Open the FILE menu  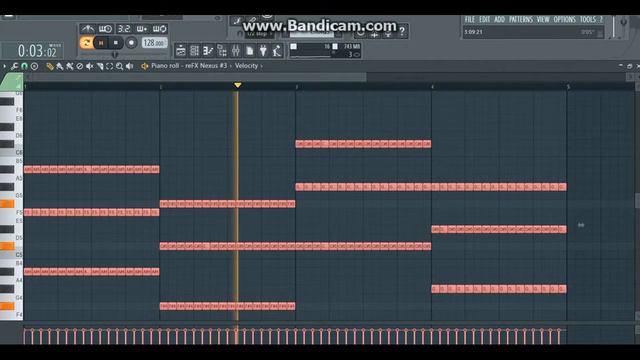(x=470, y=20)
